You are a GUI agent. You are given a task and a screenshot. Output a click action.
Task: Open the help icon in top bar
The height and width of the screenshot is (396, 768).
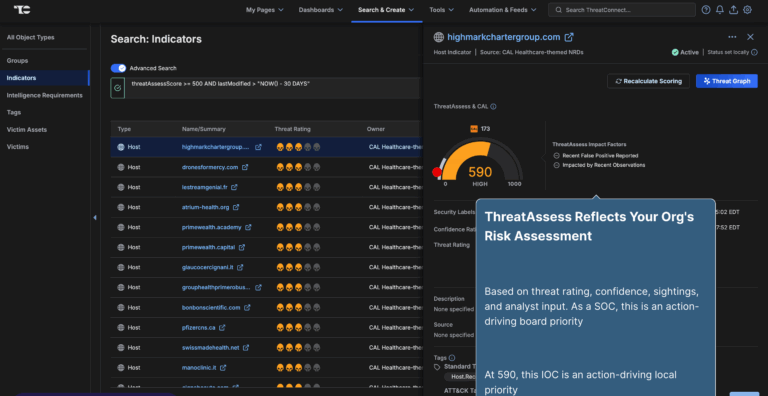[x=706, y=10]
